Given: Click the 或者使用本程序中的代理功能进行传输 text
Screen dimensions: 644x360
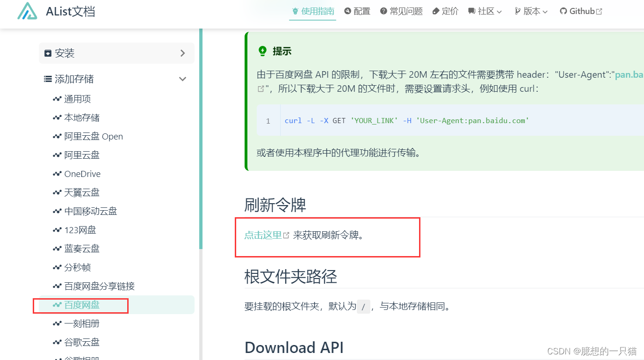Looking at the screenshot, I should pyautogui.click(x=338, y=153).
